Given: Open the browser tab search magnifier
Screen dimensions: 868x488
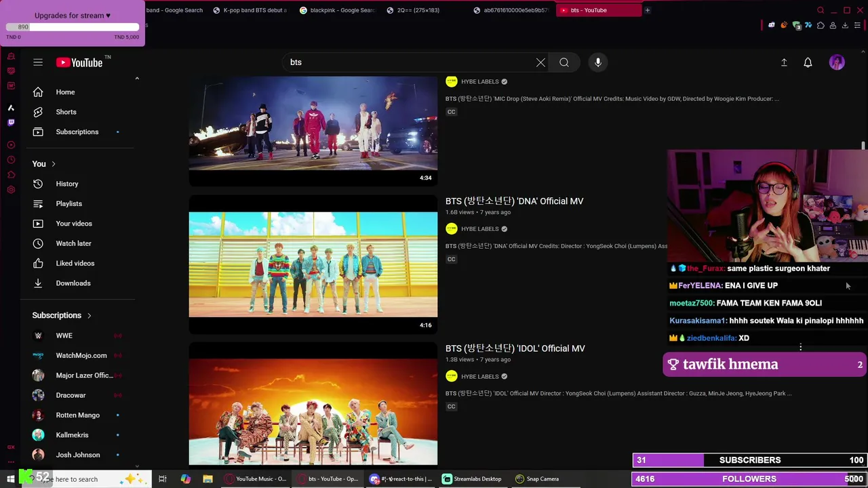Looking at the screenshot, I should pos(821,10).
